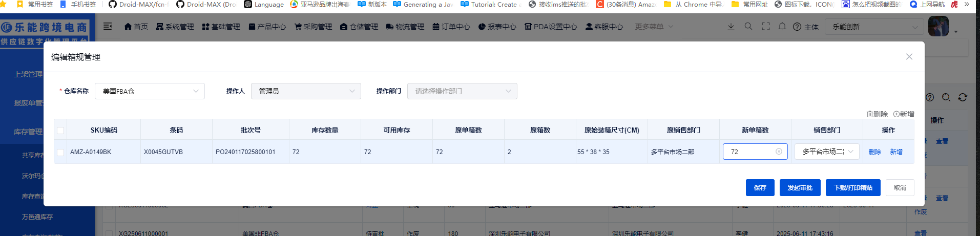The image size is (980, 236).
Task: Open the 基础管理 menu
Action: 221,27
